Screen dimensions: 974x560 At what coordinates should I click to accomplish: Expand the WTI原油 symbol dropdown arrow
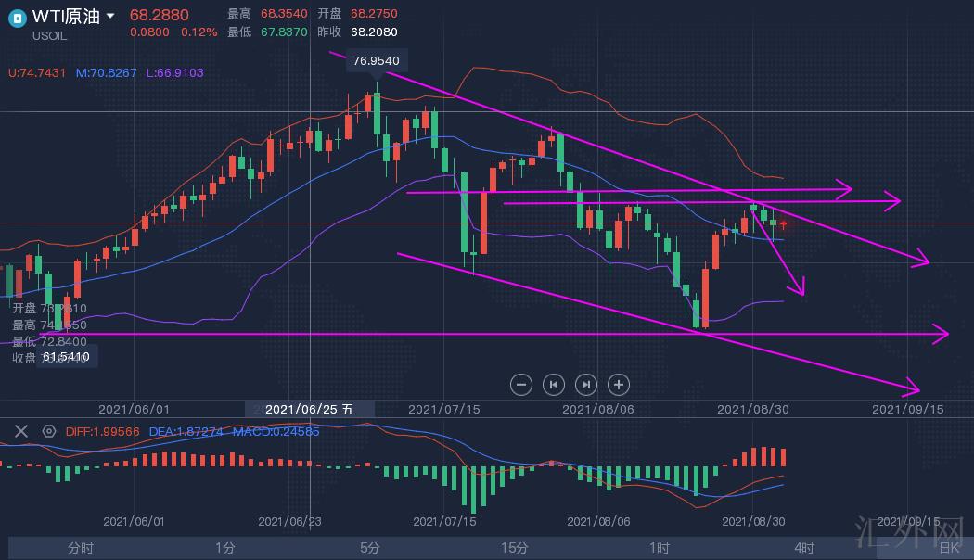tap(111, 16)
